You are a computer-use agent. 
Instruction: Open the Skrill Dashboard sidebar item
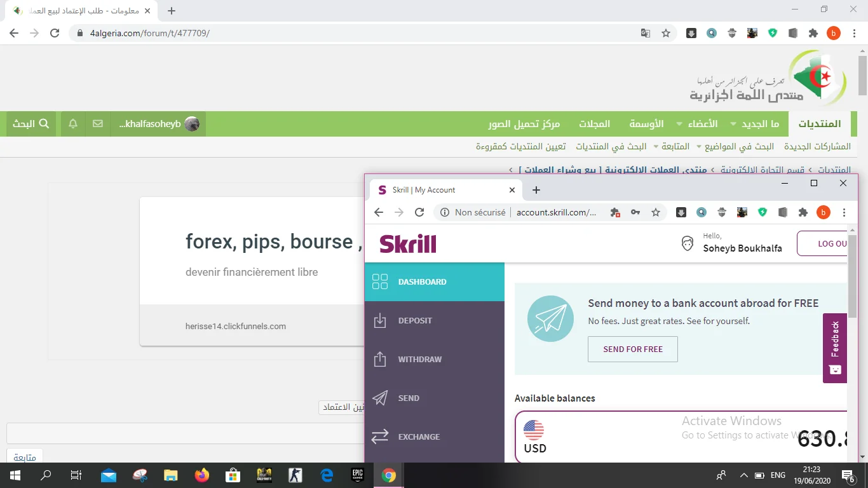[x=422, y=282]
